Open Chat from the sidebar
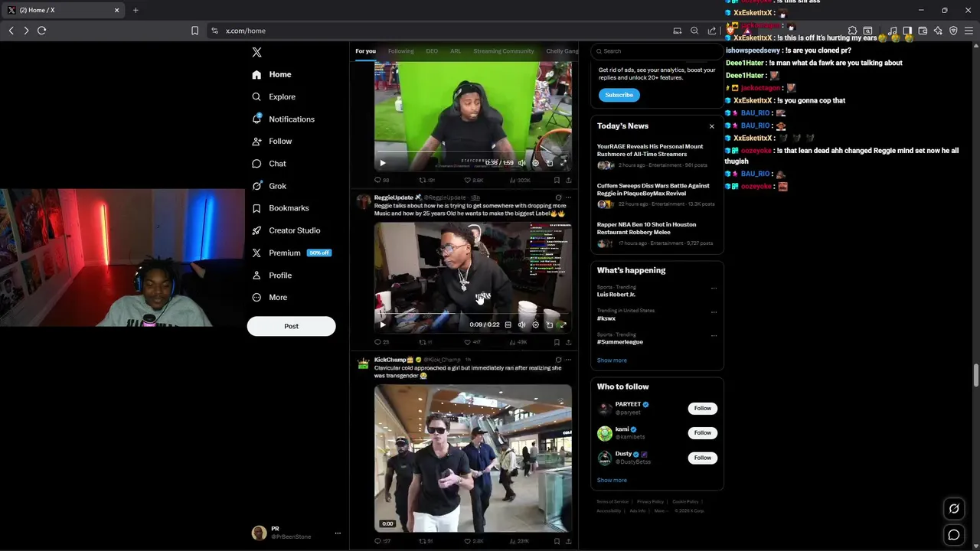 [x=269, y=164]
